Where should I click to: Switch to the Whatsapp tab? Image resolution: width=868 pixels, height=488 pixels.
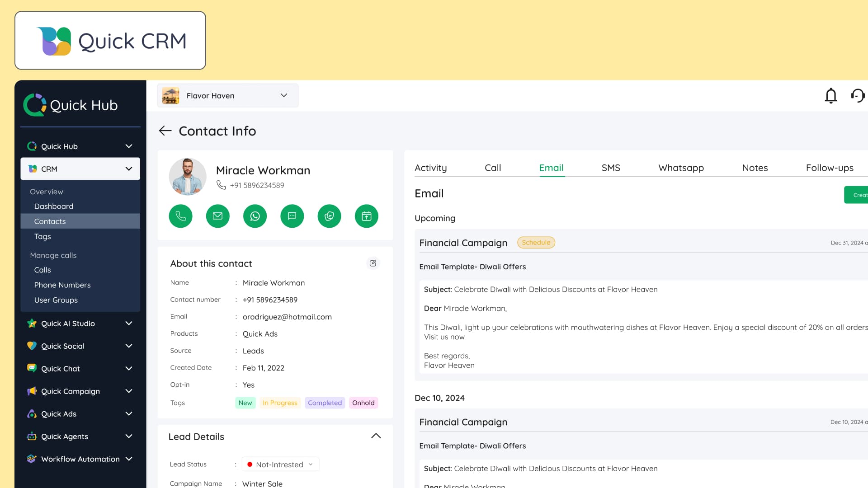681,168
